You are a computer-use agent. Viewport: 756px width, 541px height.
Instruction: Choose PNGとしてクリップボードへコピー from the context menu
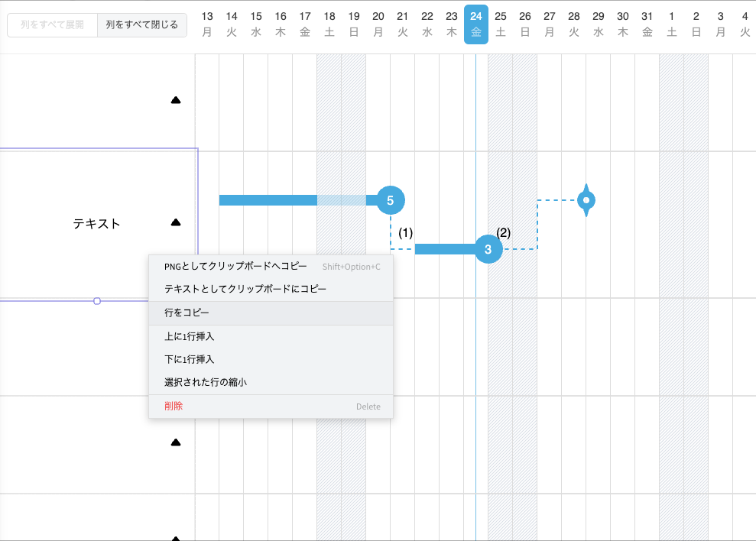pos(235,267)
